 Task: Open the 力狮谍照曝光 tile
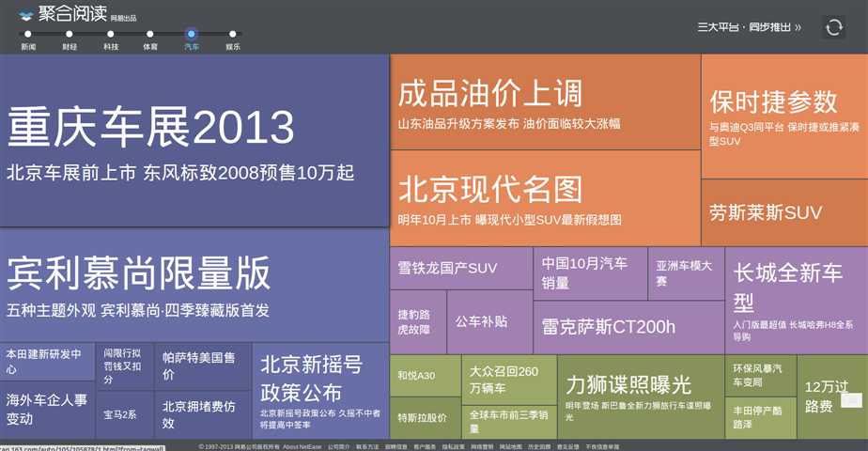[x=641, y=397]
